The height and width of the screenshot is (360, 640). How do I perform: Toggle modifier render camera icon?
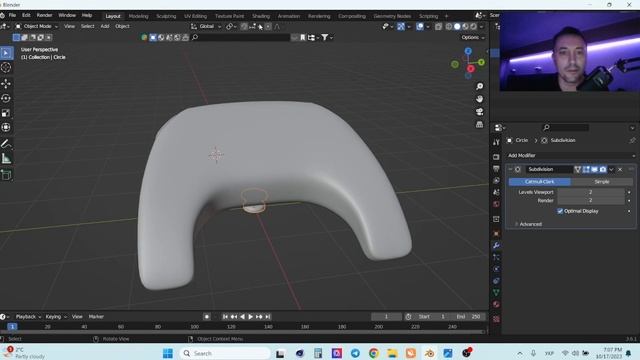coord(603,169)
